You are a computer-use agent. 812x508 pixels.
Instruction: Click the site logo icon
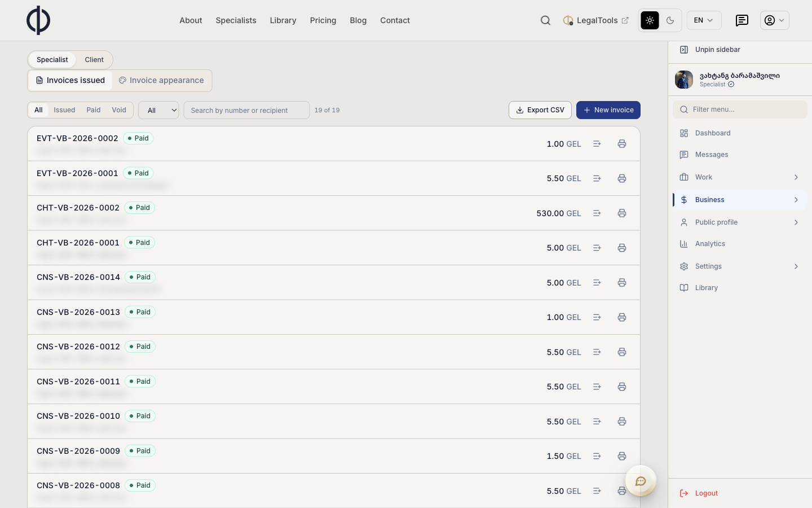pos(38,20)
